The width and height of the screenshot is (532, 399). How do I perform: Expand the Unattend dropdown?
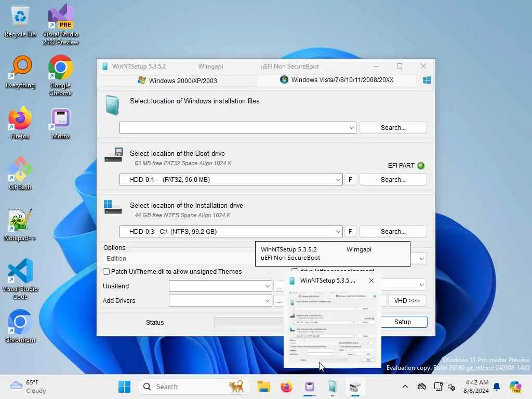(x=268, y=286)
